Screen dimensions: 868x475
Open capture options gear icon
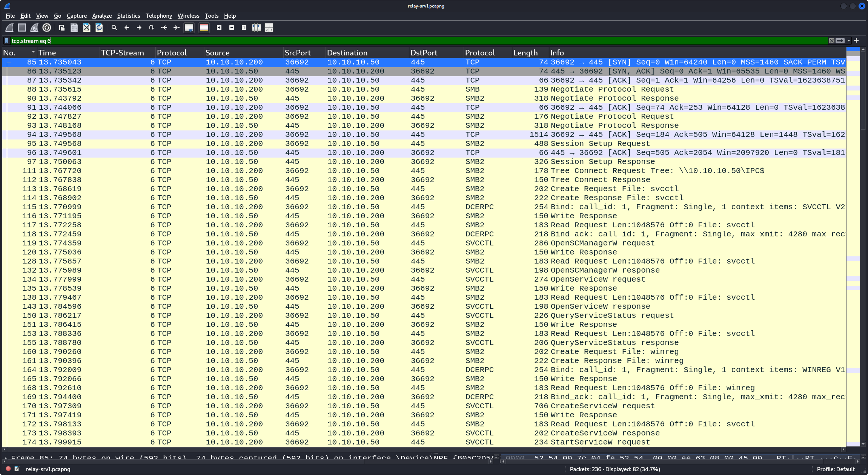click(x=47, y=28)
